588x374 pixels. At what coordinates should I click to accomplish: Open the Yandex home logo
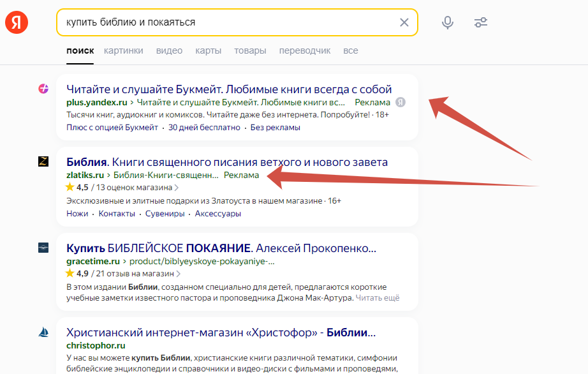[17, 22]
